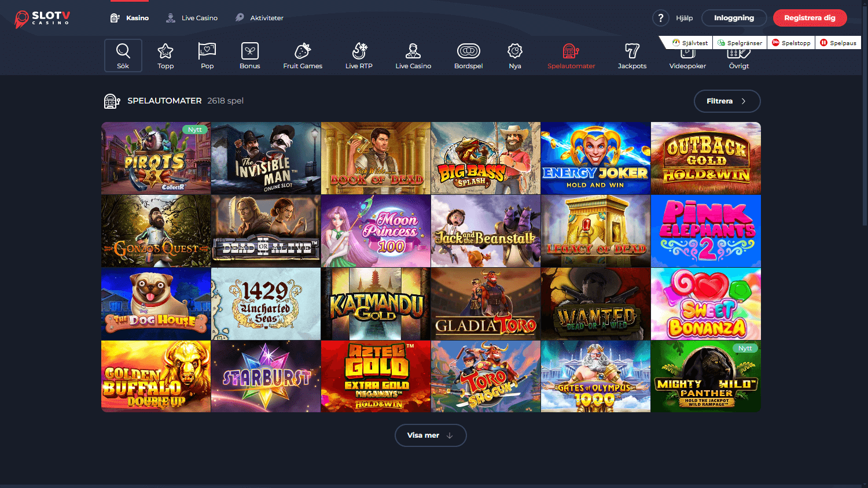Launch Book of Dead game tile
The width and height of the screenshot is (868, 488).
[x=376, y=158]
